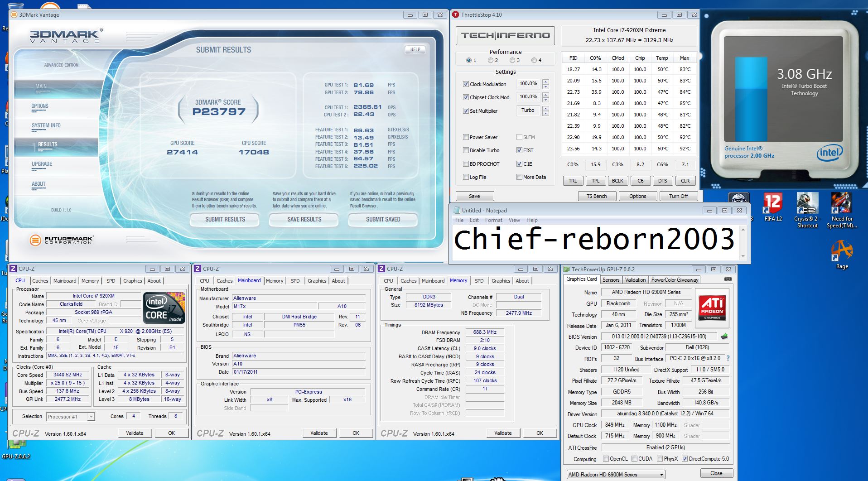
Task: Click the Intel Core i7 logo in CPU-Z
Action: tap(164, 308)
